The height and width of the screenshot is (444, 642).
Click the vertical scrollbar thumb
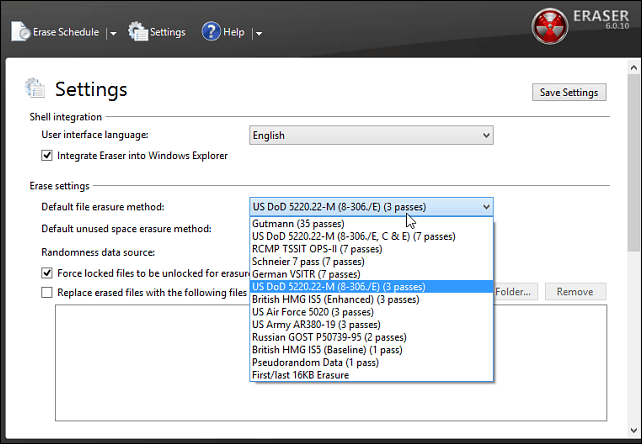tap(634, 163)
